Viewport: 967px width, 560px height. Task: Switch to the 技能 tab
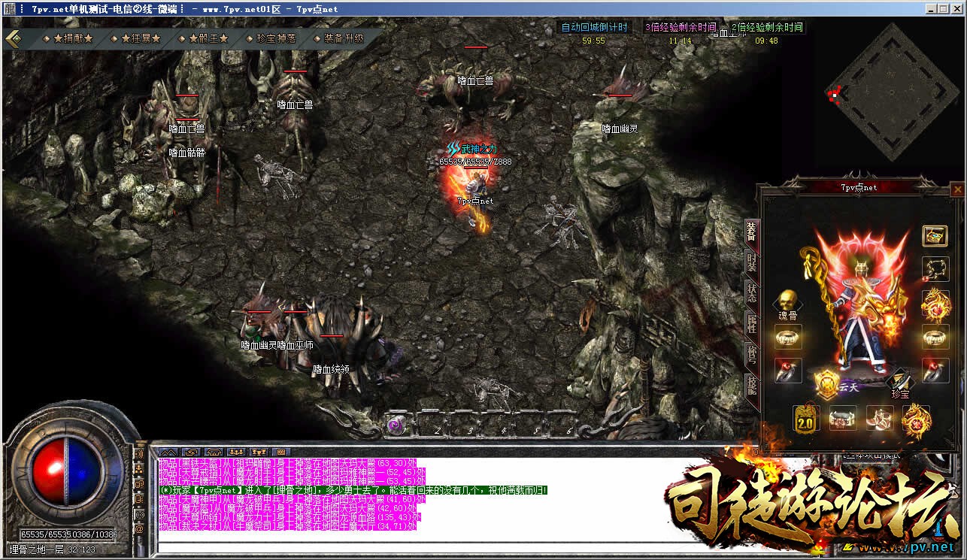click(x=751, y=386)
